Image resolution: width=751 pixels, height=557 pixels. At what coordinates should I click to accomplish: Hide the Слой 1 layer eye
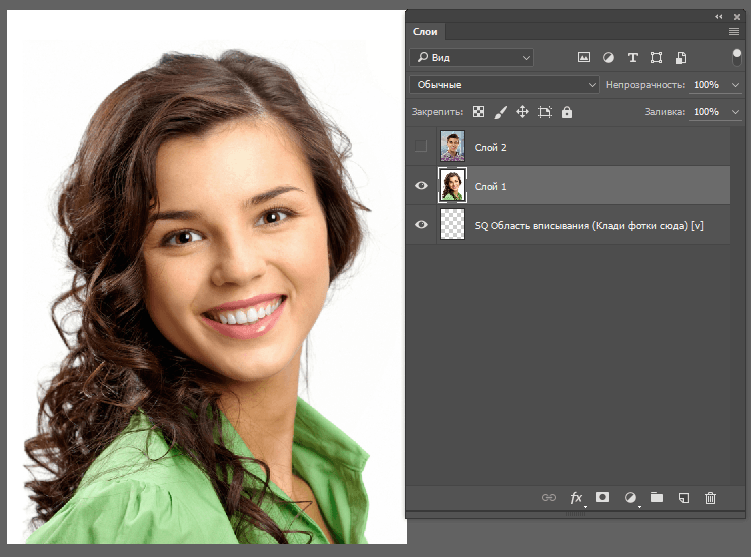(x=421, y=185)
